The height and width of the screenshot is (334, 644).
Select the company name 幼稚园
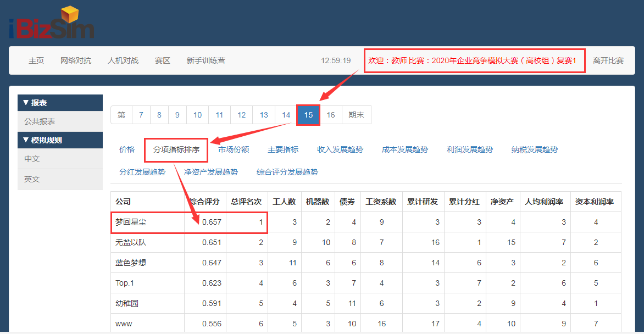(x=127, y=303)
